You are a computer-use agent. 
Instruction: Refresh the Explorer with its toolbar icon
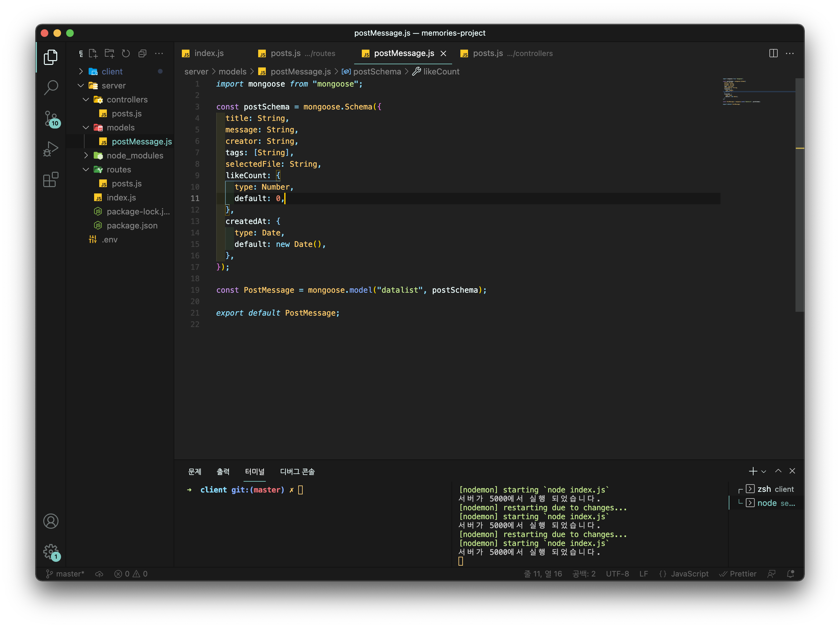(126, 54)
